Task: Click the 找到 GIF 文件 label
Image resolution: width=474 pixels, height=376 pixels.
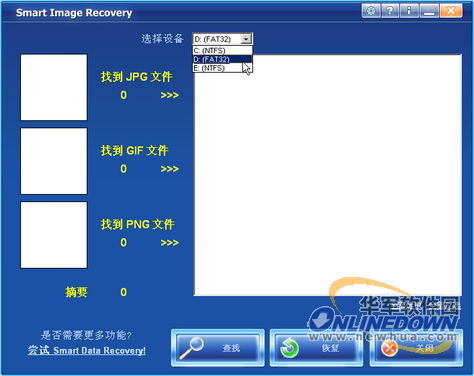Action: click(x=134, y=151)
